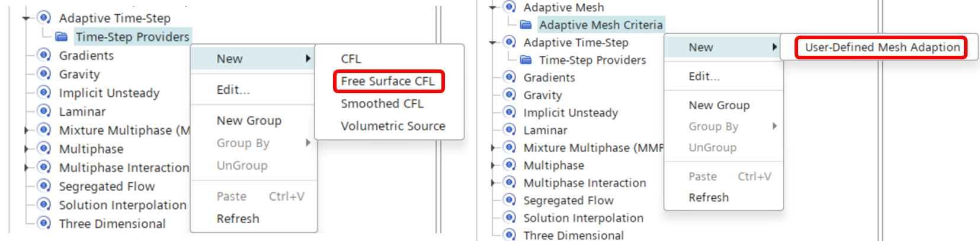Click the Gravity model icon in left tree
This screenshot has width=980, height=241.
(44, 74)
